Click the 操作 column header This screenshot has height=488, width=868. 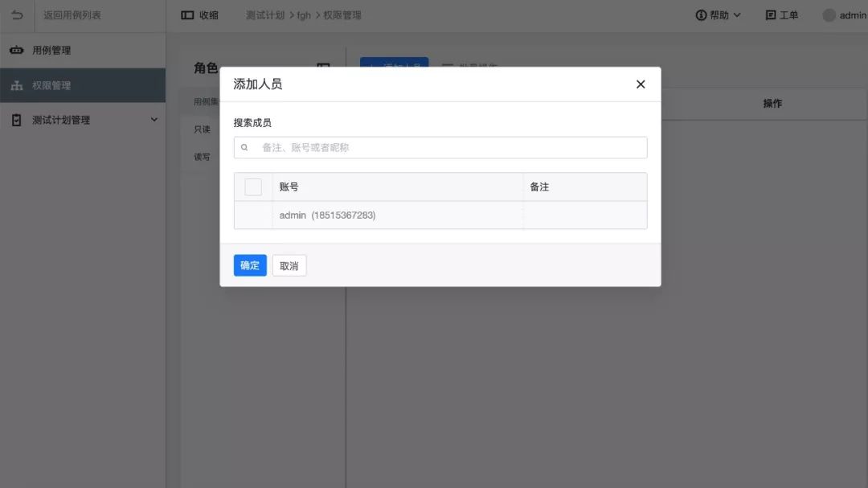[x=772, y=103]
